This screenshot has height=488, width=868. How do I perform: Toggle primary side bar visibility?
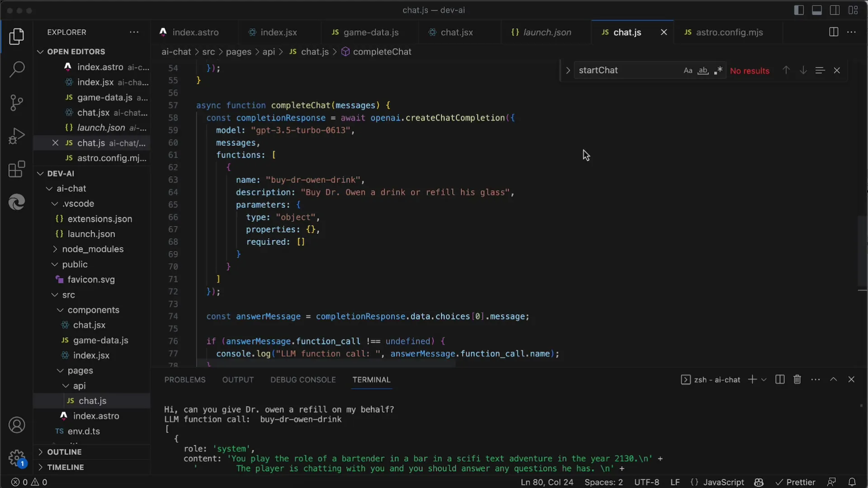[799, 10]
